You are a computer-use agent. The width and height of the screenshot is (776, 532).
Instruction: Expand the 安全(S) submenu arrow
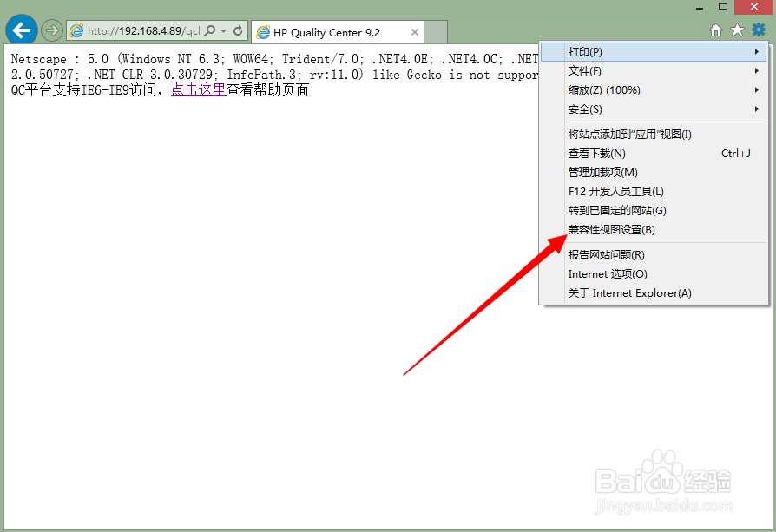click(x=756, y=109)
